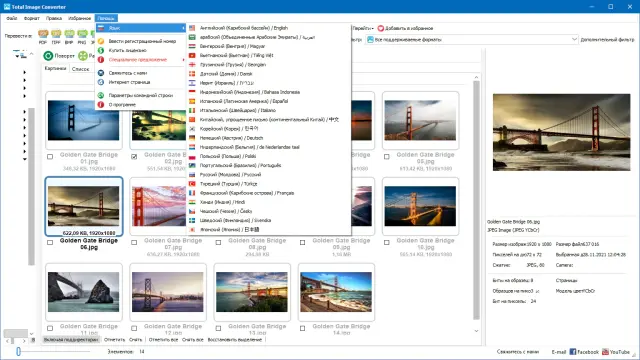The width and height of the screenshot is (640, 360).
Task: Click the orange coin icon for Ввести регистрационный номер
Action: click(101, 41)
